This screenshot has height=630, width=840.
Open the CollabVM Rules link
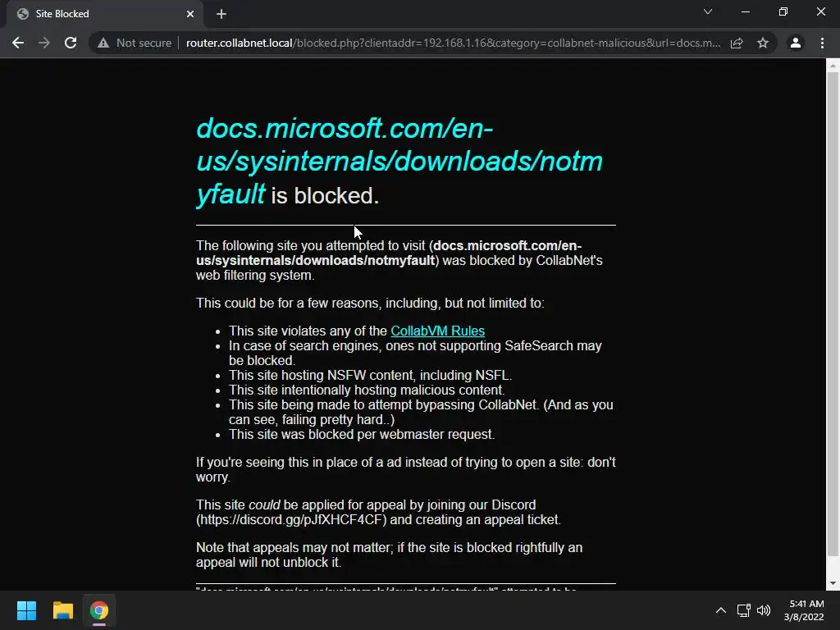[437, 331]
